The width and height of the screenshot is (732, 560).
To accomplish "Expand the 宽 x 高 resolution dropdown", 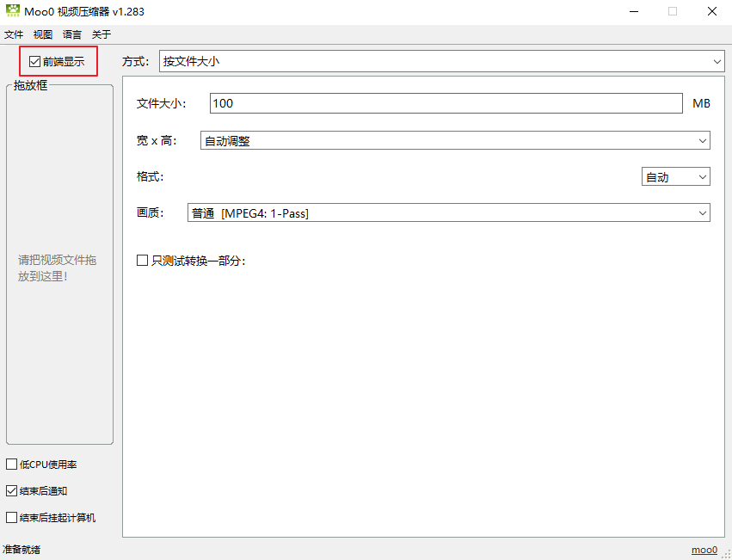I will (452, 139).
